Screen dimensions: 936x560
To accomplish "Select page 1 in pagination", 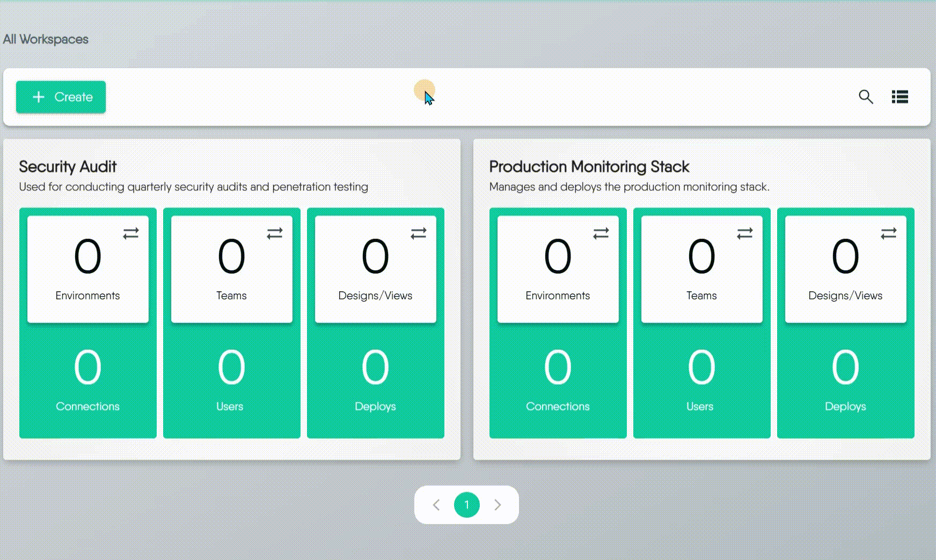I will tap(467, 505).
